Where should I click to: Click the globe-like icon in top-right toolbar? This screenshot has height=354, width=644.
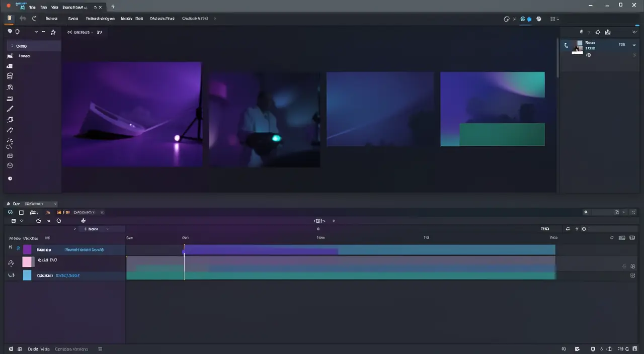(539, 19)
